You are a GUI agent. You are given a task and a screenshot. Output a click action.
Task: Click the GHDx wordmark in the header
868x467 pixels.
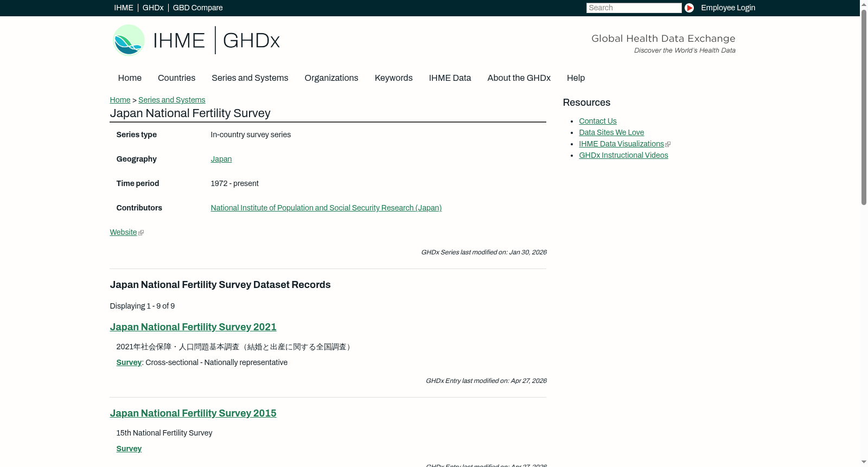pos(251,41)
